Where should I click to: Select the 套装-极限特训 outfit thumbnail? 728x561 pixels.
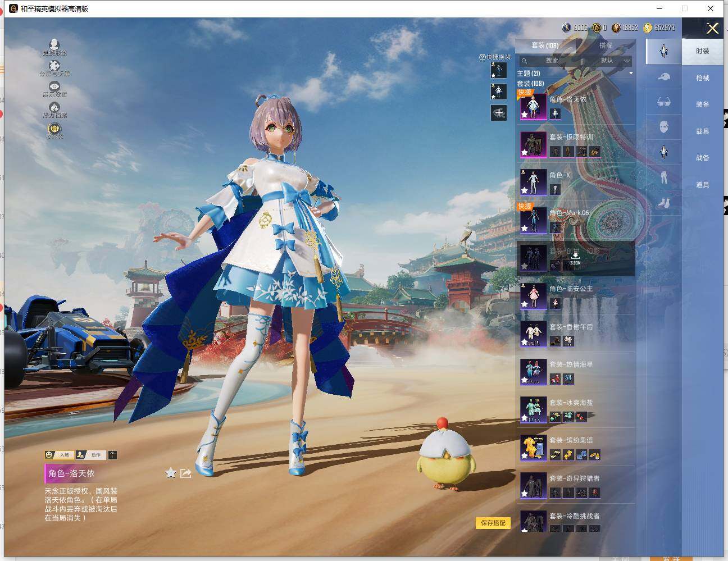point(533,144)
